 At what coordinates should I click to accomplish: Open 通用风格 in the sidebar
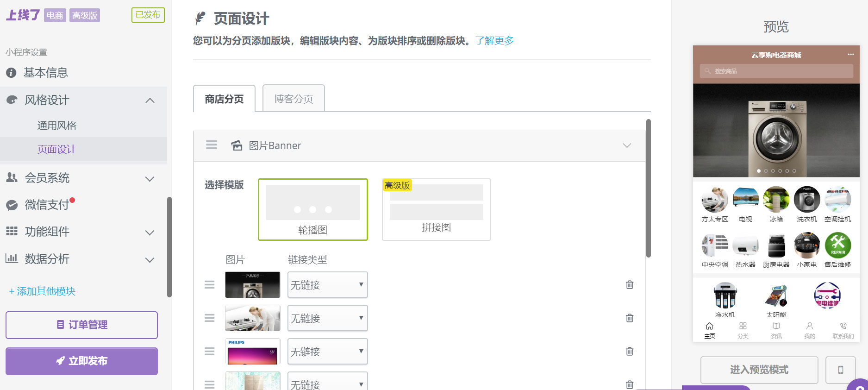pyautogui.click(x=57, y=126)
